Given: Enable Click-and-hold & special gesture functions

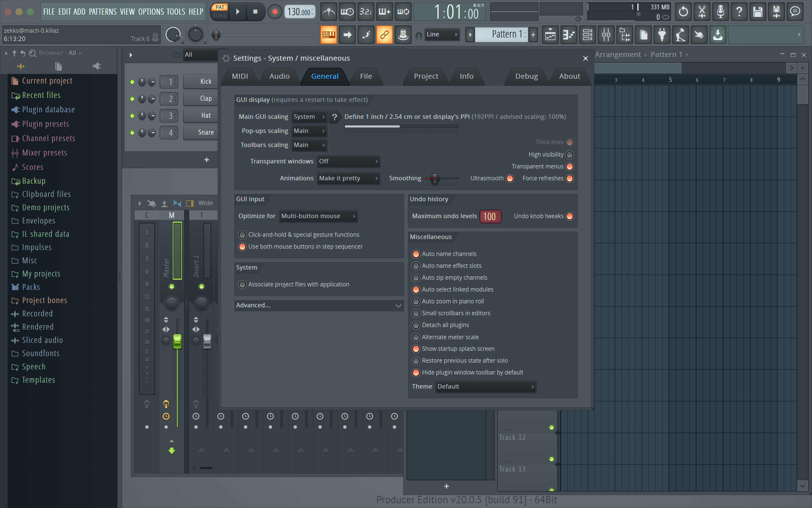Looking at the screenshot, I should tap(242, 235).
